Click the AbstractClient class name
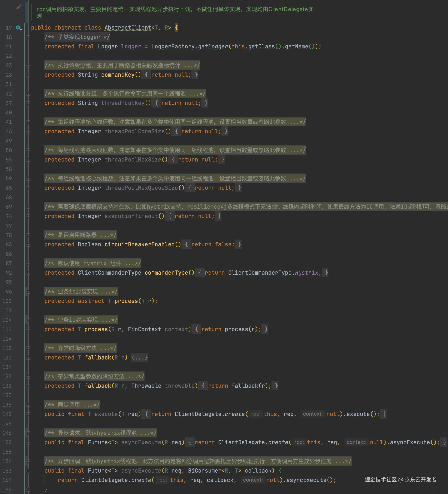The image size is (448, 494). click(x=128, y=28)
